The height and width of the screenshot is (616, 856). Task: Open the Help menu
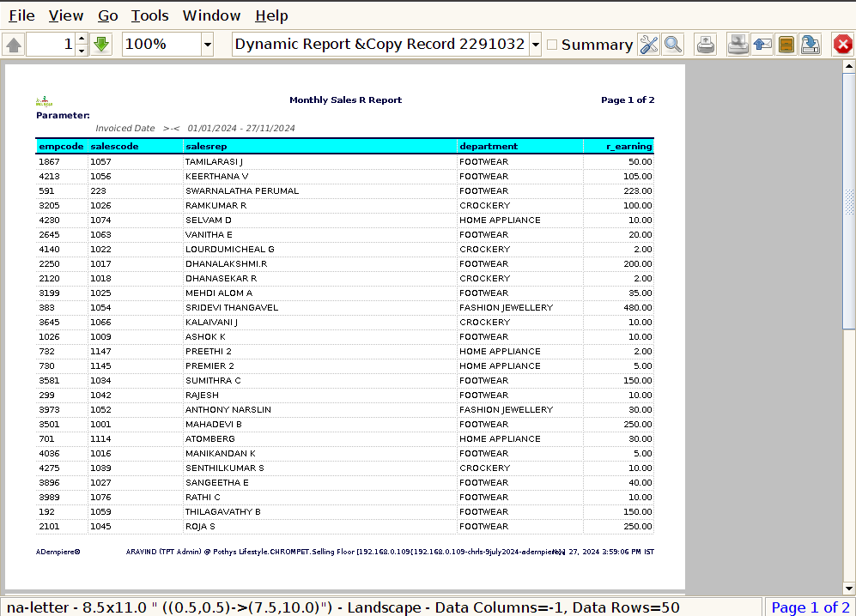[271, 15]
